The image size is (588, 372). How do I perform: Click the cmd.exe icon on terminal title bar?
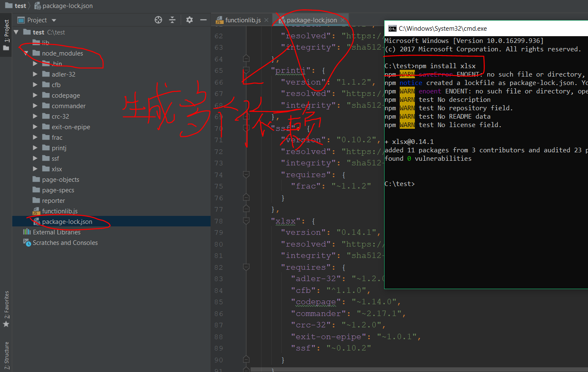[393, 29]
